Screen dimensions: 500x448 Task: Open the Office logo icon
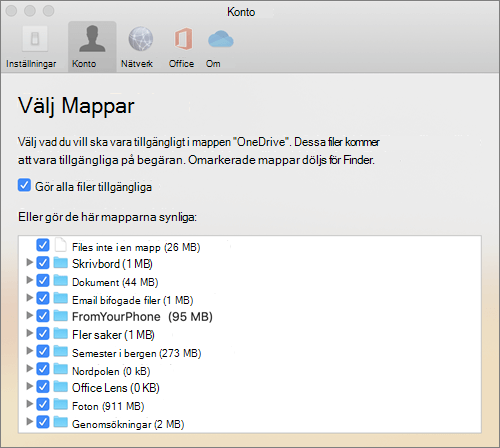click(183, 39)
